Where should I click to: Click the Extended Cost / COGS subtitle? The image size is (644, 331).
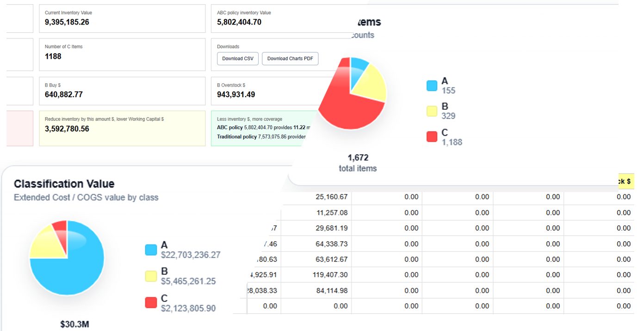[86, 198]
